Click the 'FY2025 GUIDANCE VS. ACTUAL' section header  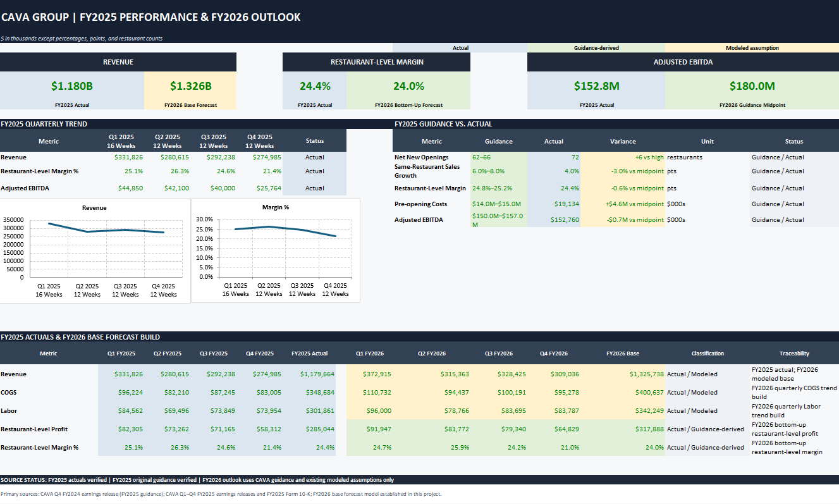coord(616,124)
